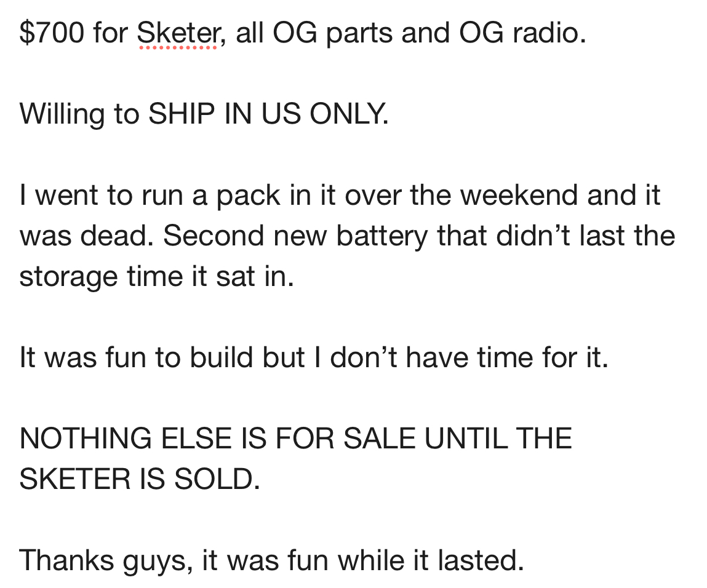Screen dimensions: 707x588
Task: Click the words OG radio in first line
Action: [x=522, y=33]
